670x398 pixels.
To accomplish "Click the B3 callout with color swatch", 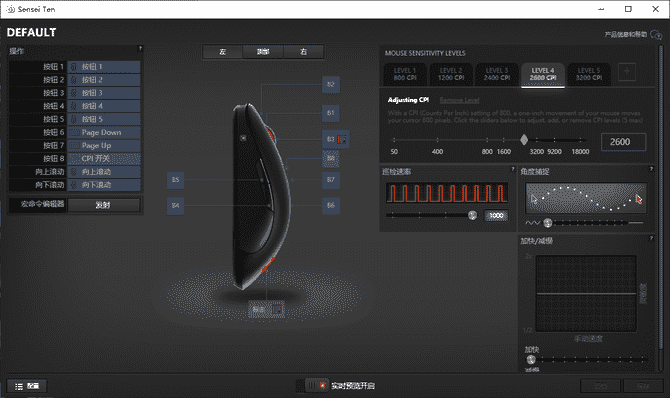I will click(x=336, y=139).
